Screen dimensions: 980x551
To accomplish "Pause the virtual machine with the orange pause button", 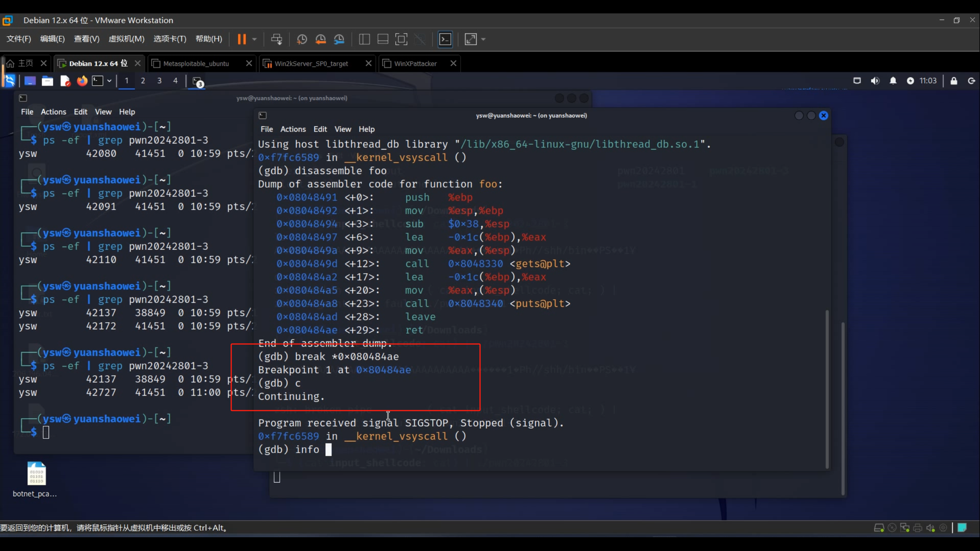I will [242, 39].
